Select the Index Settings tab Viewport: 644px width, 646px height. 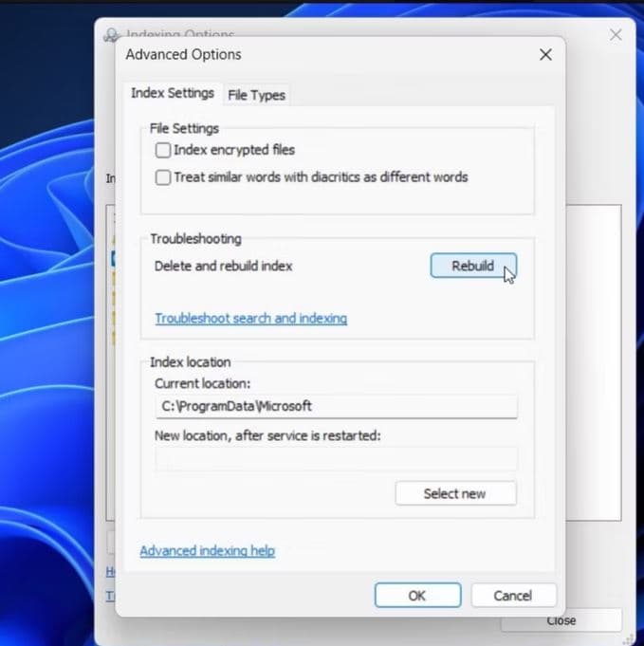[173, 94]
